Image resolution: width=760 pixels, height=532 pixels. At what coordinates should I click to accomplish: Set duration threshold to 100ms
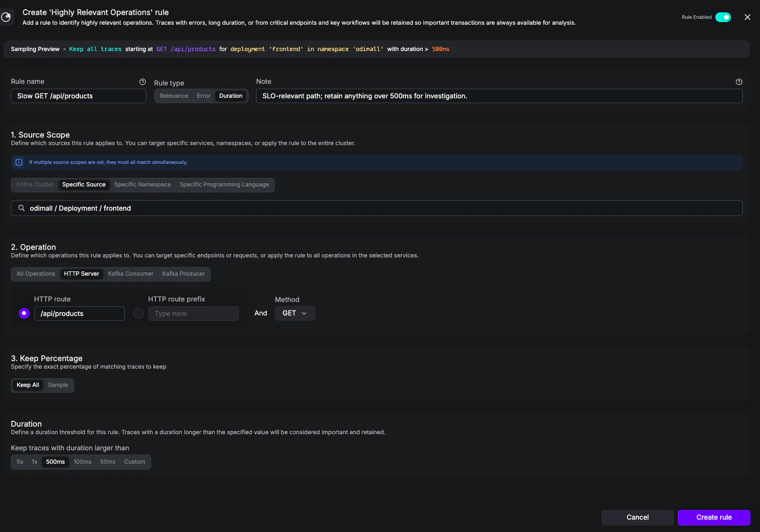tap(82, 462)
